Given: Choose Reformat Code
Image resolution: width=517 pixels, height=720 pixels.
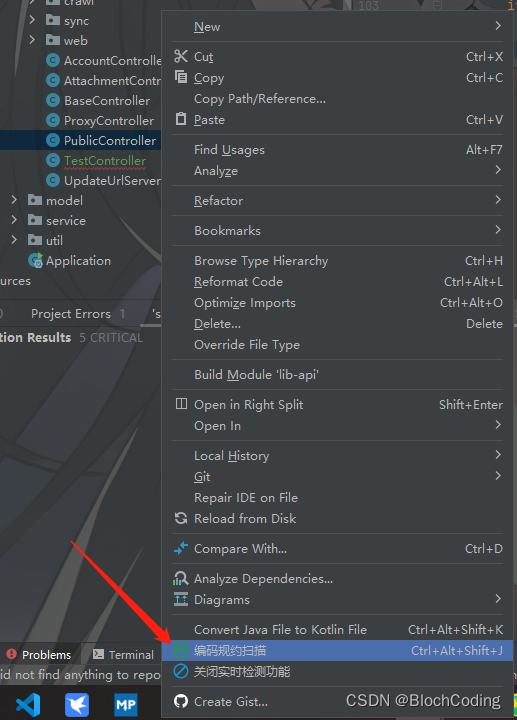Looking at the screenshot, I should tap(337, 281).
